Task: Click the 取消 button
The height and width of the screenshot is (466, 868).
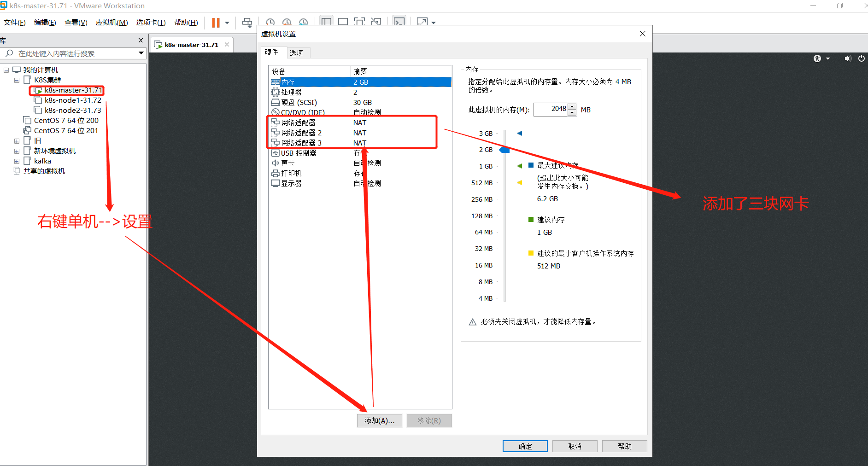Action: 575,446
